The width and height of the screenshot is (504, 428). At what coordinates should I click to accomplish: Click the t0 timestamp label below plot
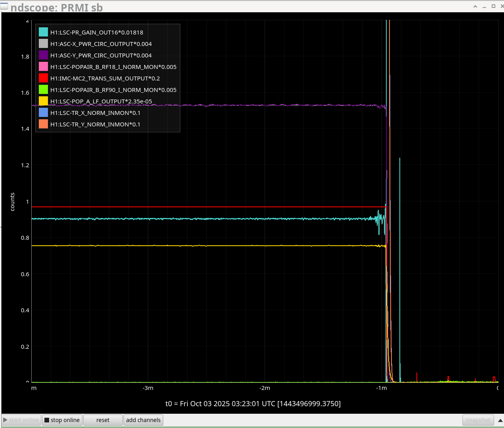coord(253,403)
